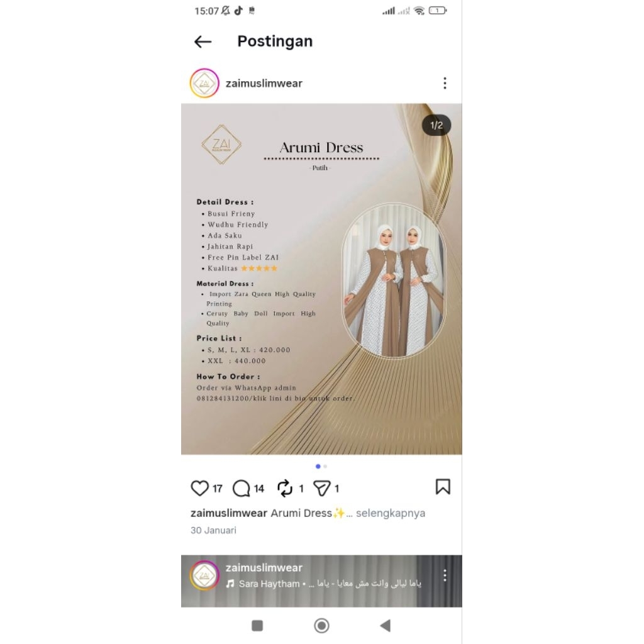
Task: Tap Android back triangle button
Action: (x=386, y=626)
